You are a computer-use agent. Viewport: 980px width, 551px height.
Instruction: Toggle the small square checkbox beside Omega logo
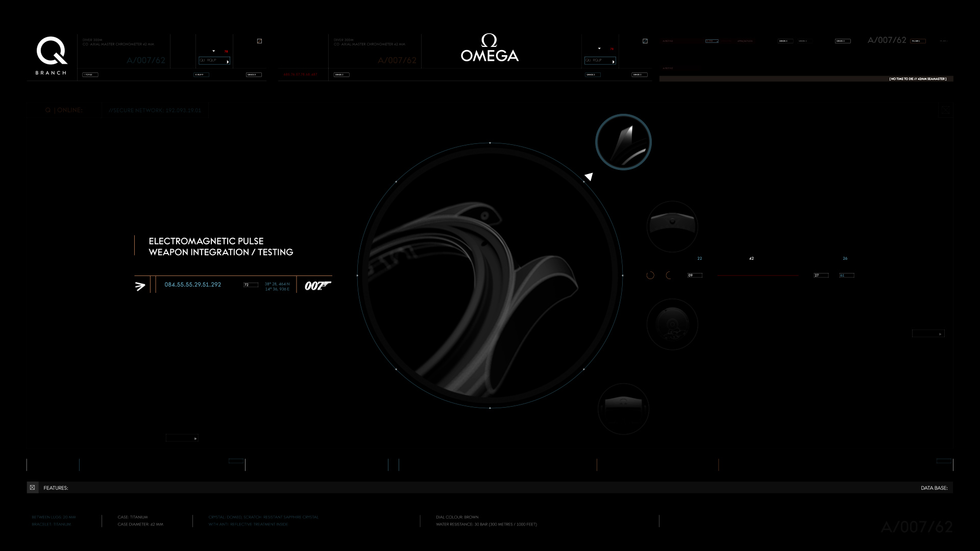tap(645, 41)
